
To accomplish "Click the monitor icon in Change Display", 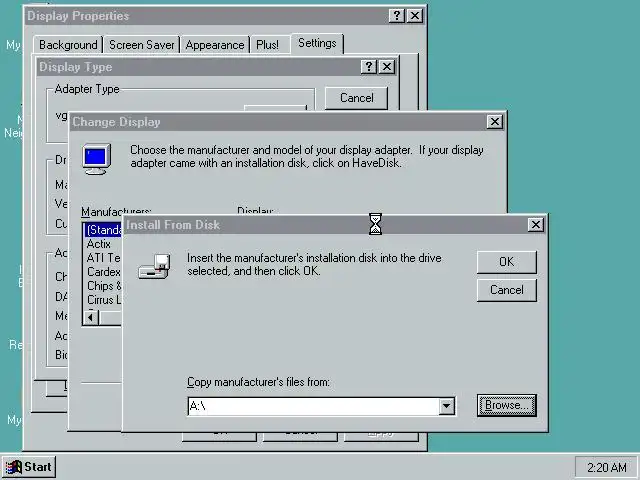I will point(97,159).
